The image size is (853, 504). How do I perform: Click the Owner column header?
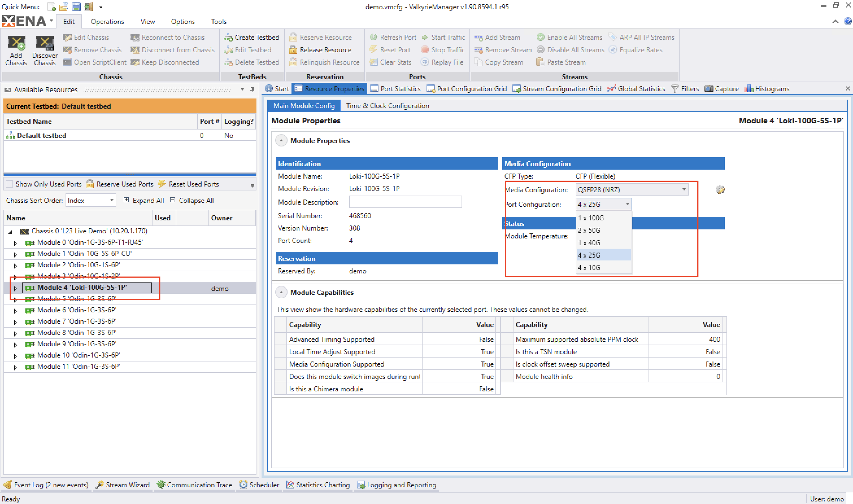pyautogui.click(x=232, y=218)
